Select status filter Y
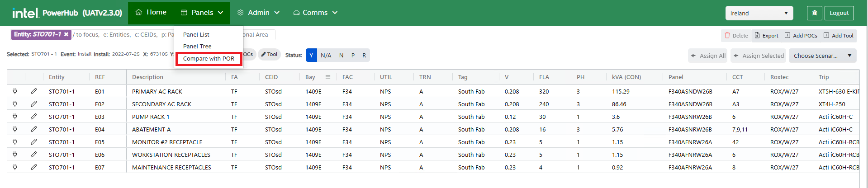The height and width of the screenshot is (188, 868). tap(311, 55)
